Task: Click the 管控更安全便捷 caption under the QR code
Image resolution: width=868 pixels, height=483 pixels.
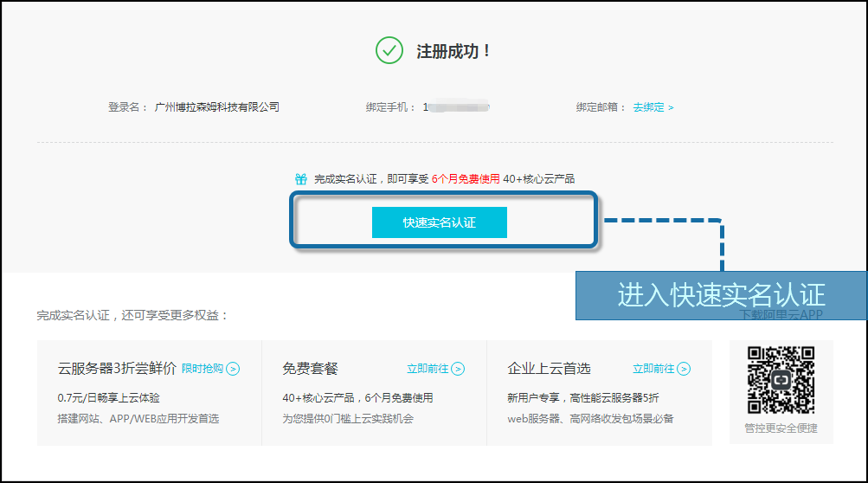Action: pos(781,428)
